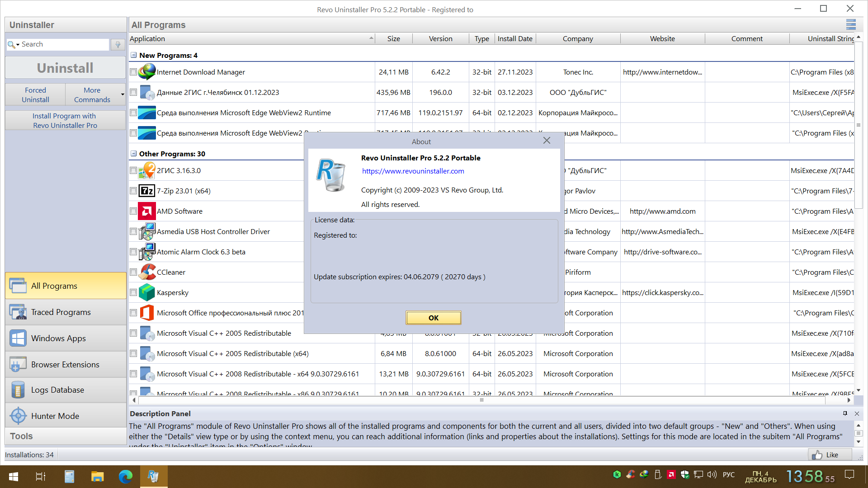Switch to Hunter Mode

[x=66, y=416]
